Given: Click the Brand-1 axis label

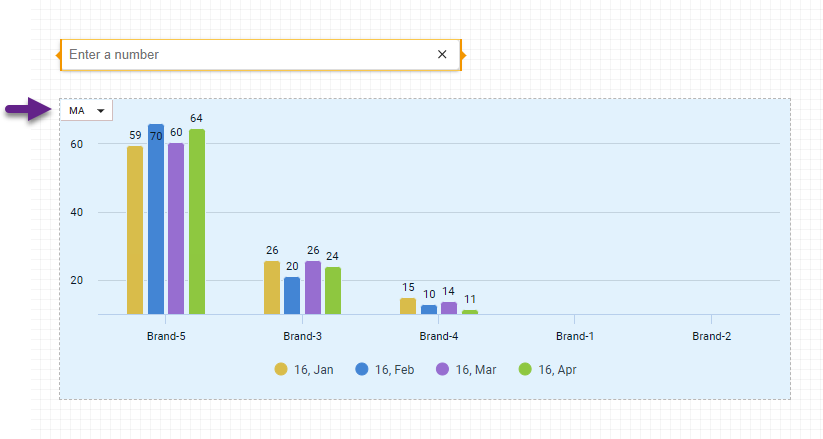Looking at the screenshot, I should [575, 337].
